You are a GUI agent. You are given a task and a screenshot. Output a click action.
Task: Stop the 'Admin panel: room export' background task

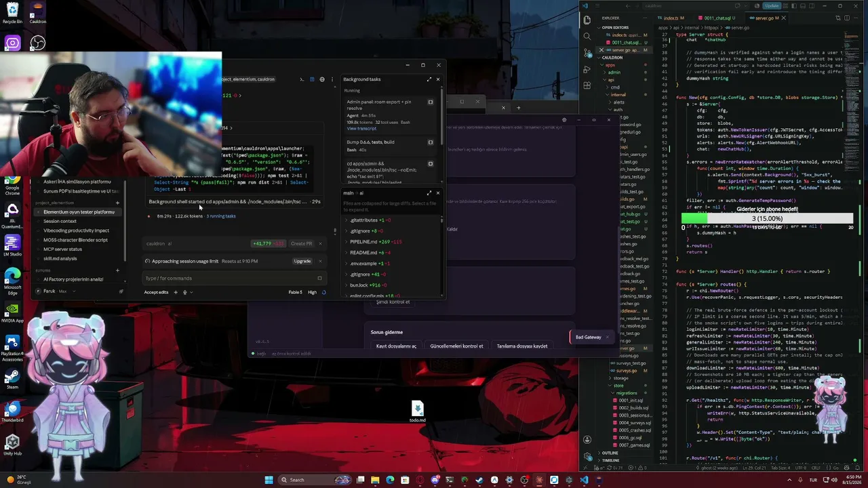[x=430, y=102]
